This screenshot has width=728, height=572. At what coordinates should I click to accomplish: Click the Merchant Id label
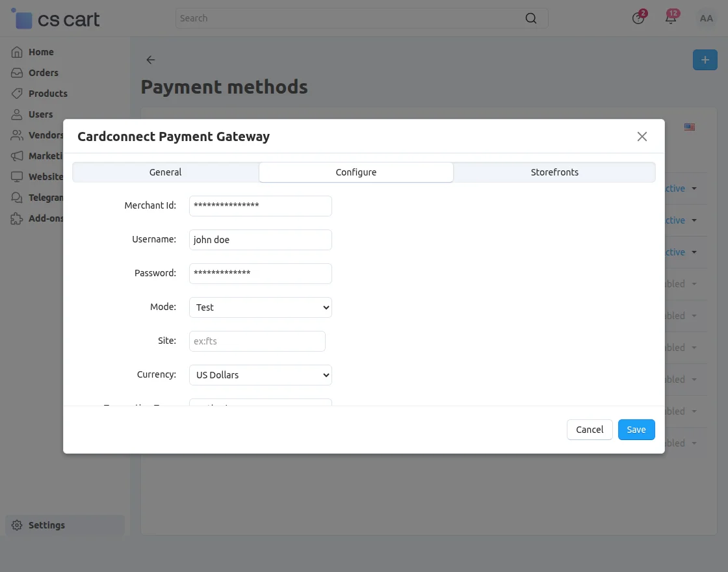pos(150,205)
